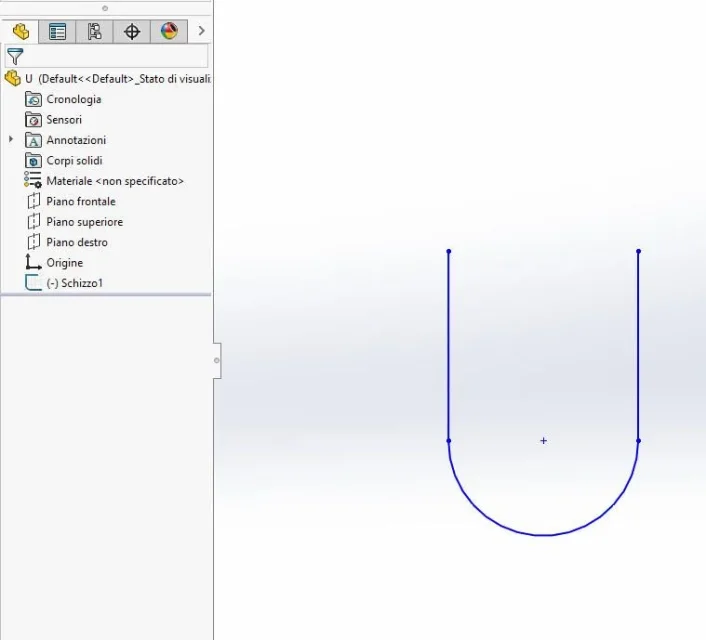The image size is (706, 640).
Task: Select the left line-arc junction point
Action: tap(448, 441)
